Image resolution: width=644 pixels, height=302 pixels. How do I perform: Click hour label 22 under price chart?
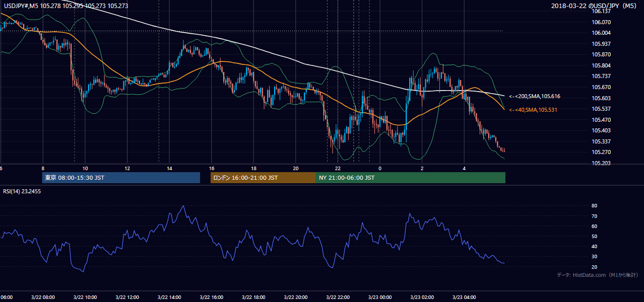pyautogui.click(x=338, y=169)
